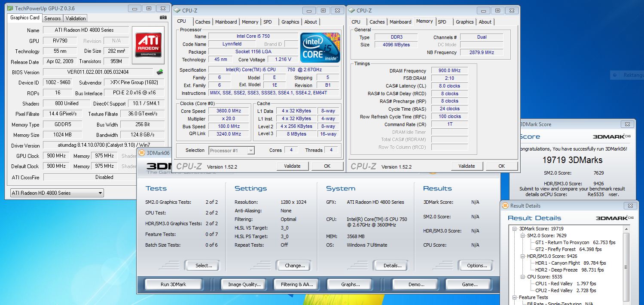Screen dimensions: 644x305
Task: Click the DRAM Frequency 900.0 MHz value
Action: pos(450,71)
